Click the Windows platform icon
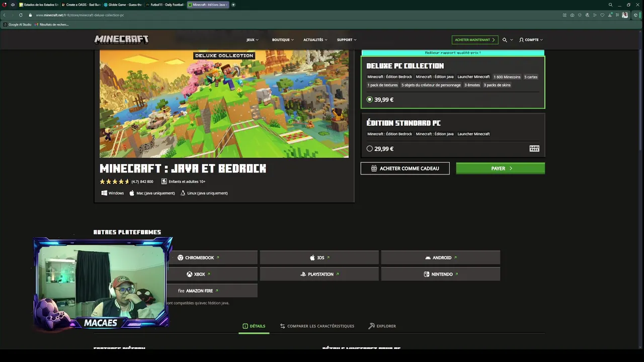Viewport: 644px width, 362px height. [x=104, y=193]
